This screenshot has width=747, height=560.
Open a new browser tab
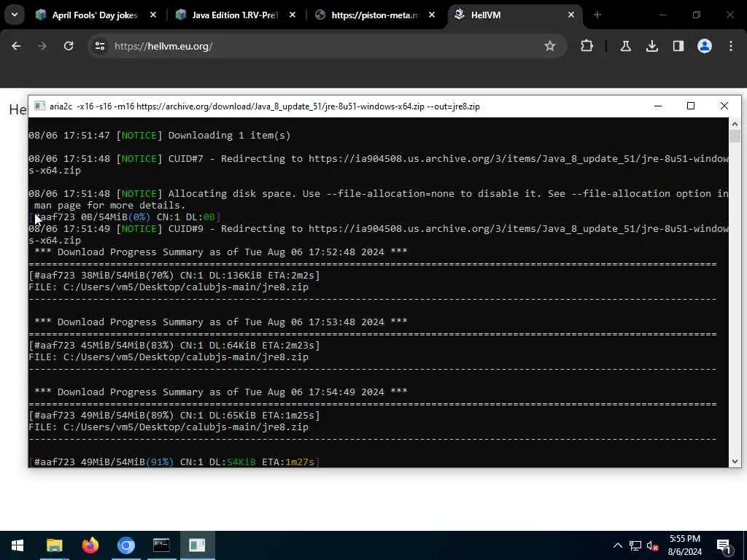coord(597,15)
